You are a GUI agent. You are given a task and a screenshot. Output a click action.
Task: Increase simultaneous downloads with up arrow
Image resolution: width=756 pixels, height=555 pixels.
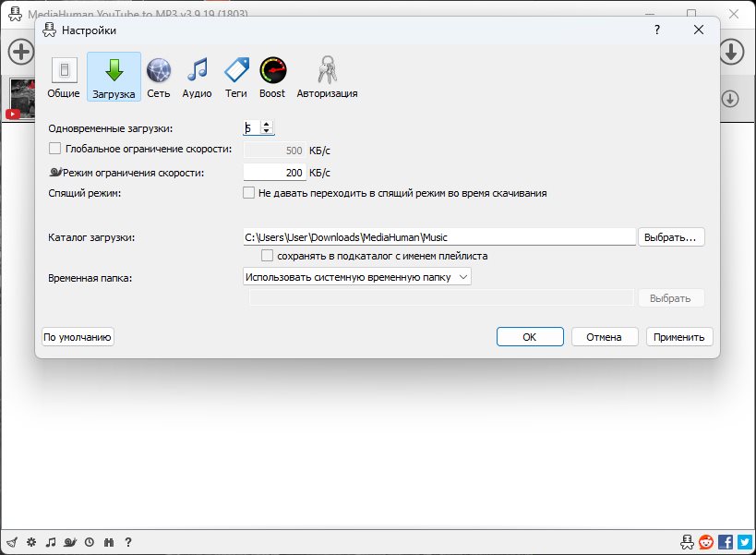(x=267, y=125)
